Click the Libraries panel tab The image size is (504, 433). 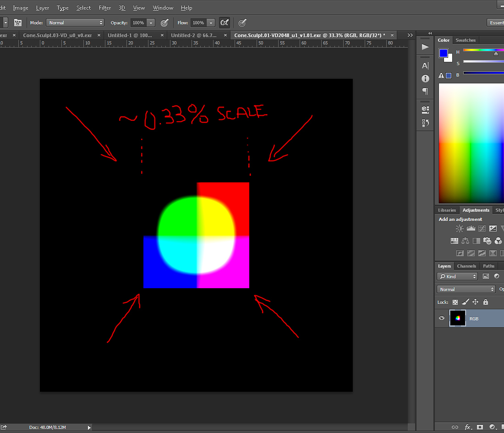pos(447,210)
